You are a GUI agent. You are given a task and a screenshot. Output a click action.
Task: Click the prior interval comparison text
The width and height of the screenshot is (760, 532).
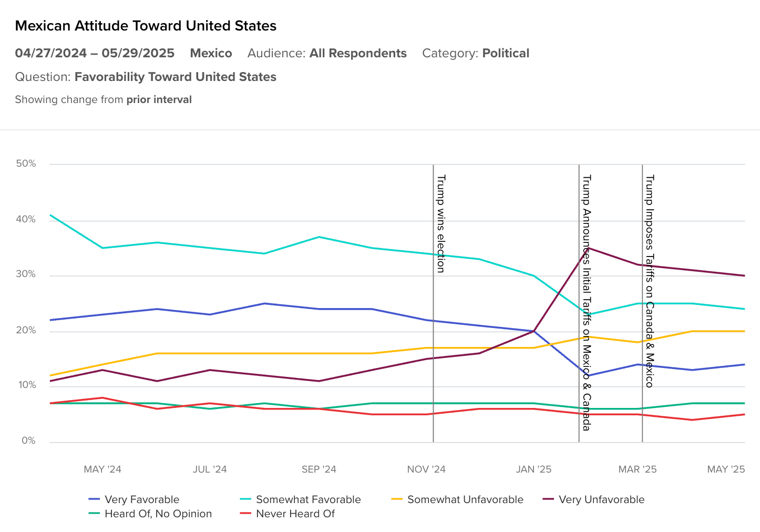(x=159, y=99)
